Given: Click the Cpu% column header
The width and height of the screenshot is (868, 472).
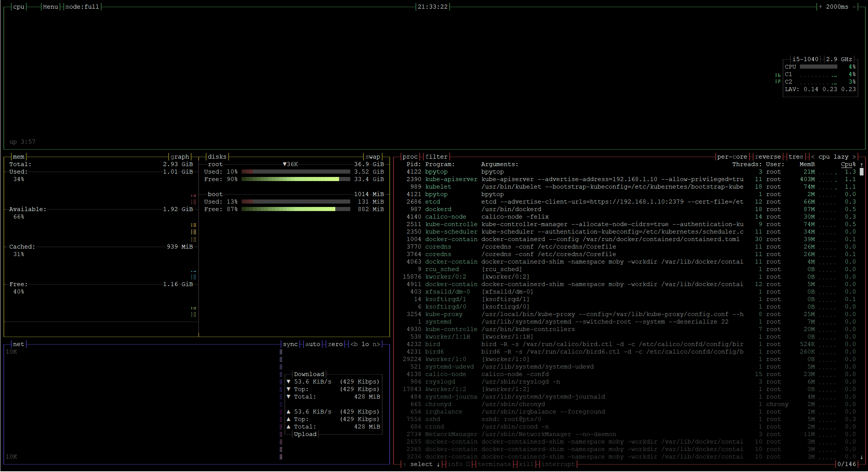Looking at the screenshot, I should click(849, 164).
